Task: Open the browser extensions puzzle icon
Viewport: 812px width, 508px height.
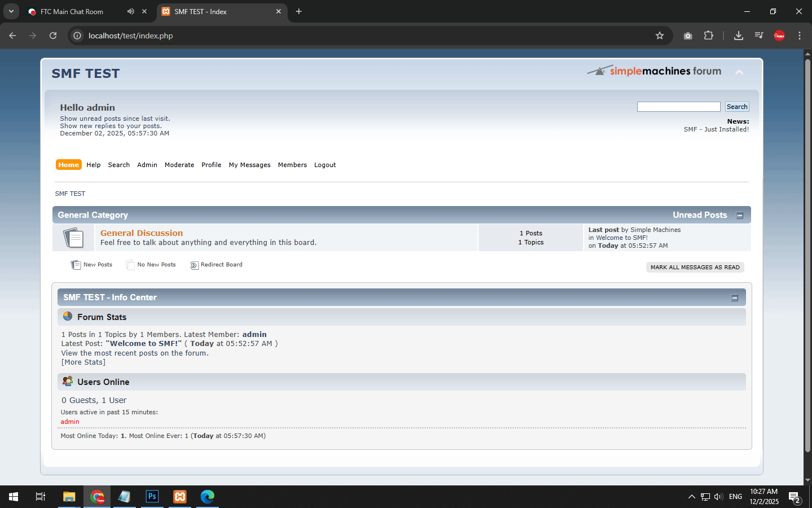Action: point(708,36)
